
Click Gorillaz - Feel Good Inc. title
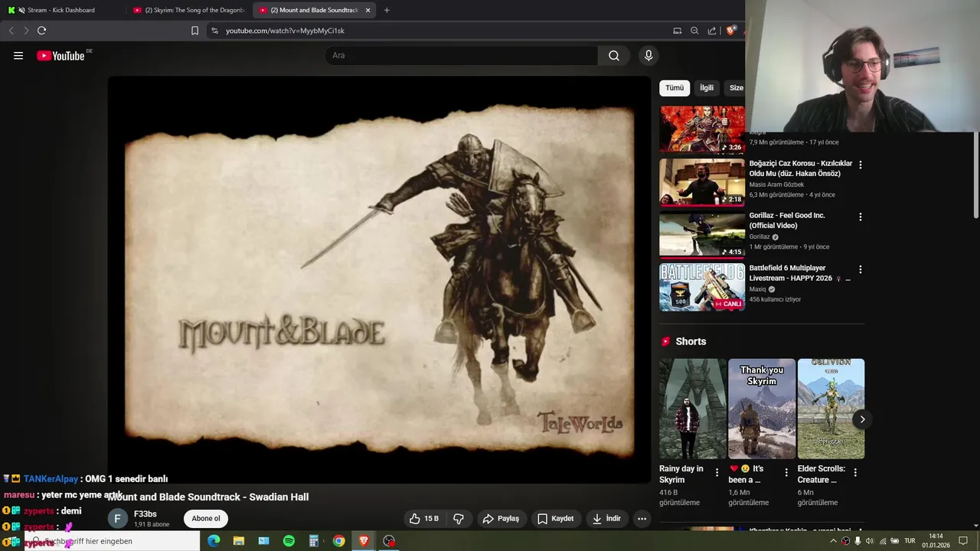pyautogui.click(x=787, y=220)
